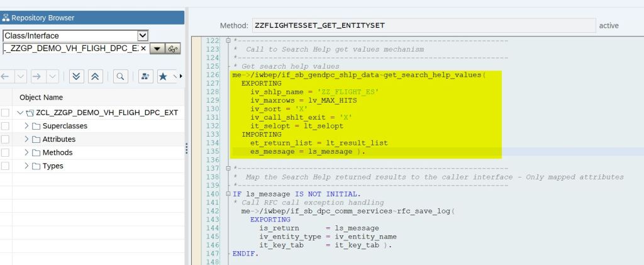The image size is (644, 265).
Task: Clear the object name field with X
Action: point(143,48)
